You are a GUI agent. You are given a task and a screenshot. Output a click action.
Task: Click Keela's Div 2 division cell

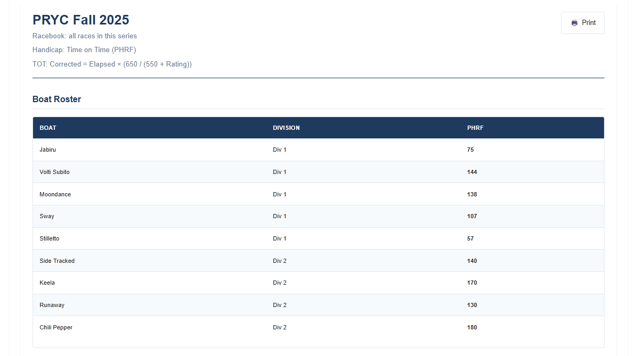[x=280, y=283]
